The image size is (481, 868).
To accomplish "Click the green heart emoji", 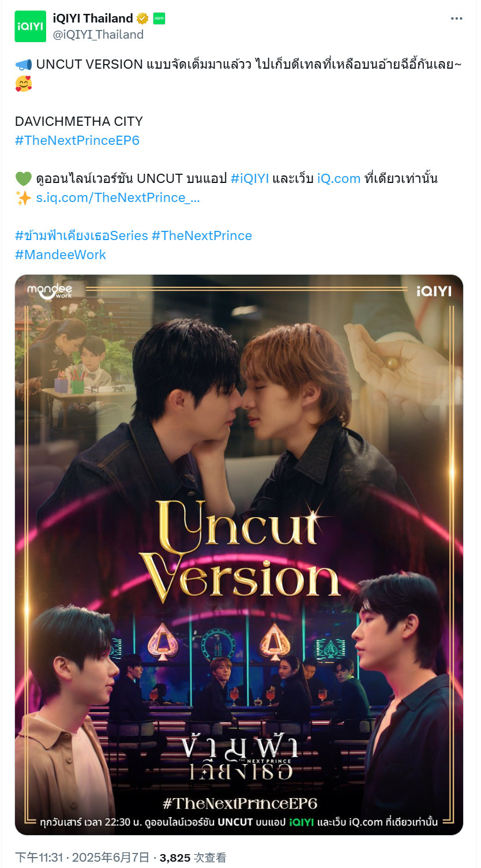I will coord(24,178).
